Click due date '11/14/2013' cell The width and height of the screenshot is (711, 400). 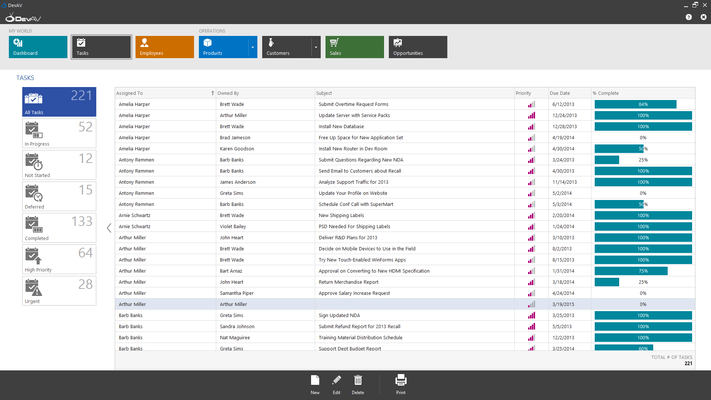[570, 182]
